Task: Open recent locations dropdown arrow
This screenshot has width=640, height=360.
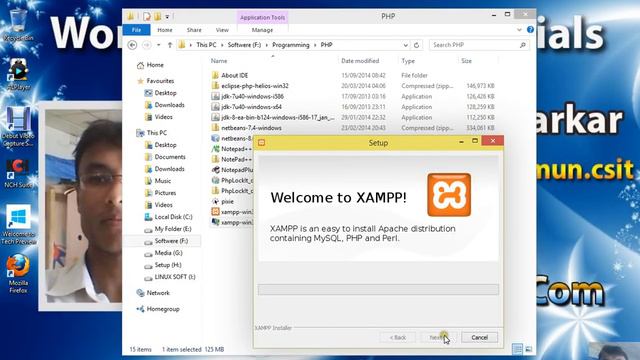Action: (x=159, y=45)
